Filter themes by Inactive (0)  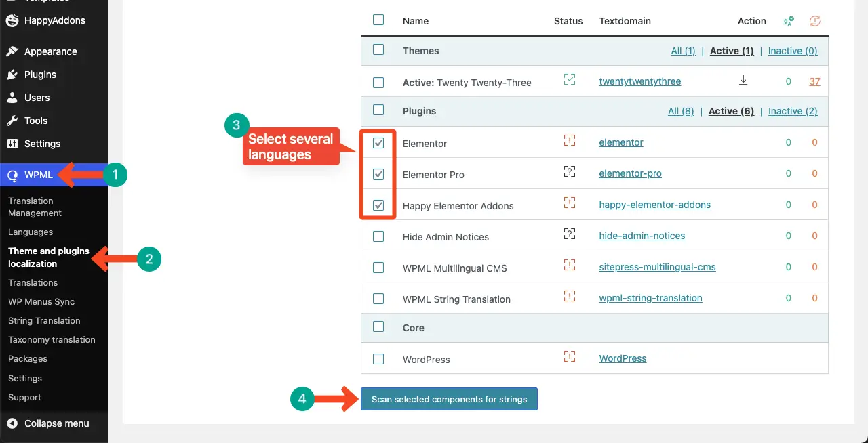tap(793, 51)
